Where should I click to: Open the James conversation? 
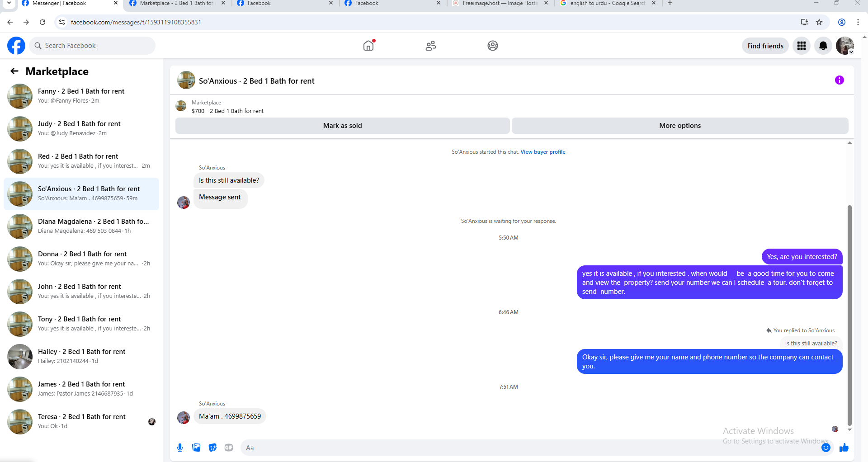(x=81, y=389)
